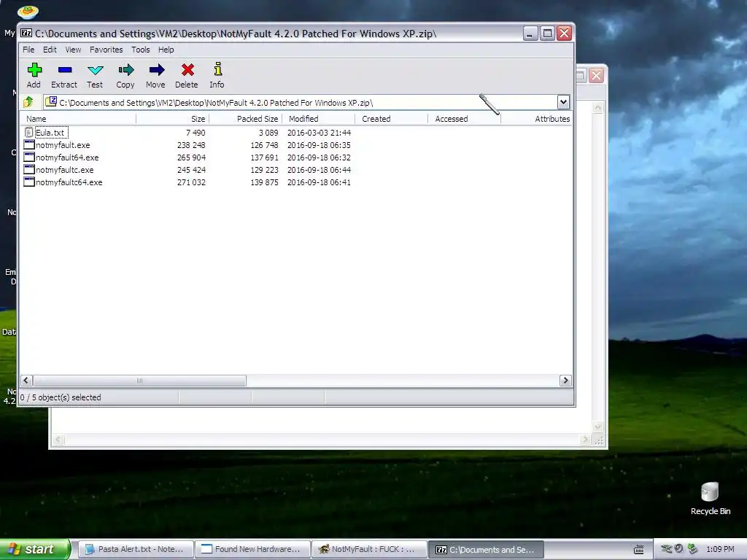Click the notmyfault.exe file icon

point(29,145)
